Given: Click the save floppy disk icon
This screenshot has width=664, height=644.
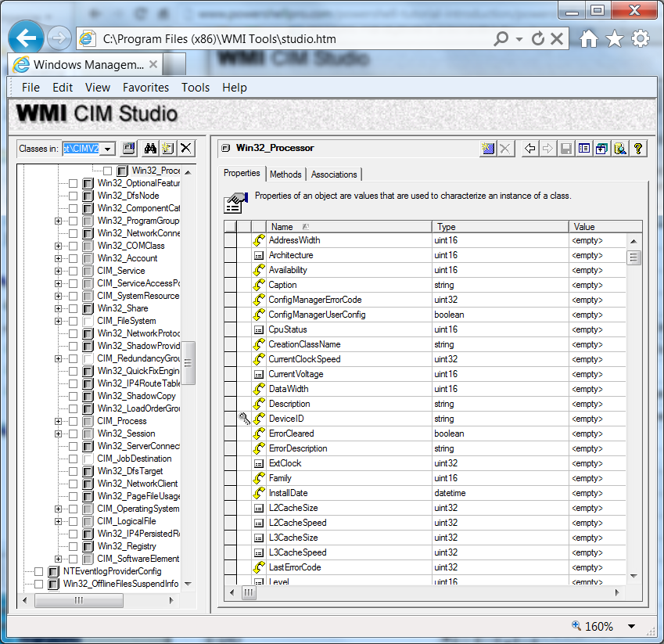Looking at the screenshot, I should pos(565,149).
